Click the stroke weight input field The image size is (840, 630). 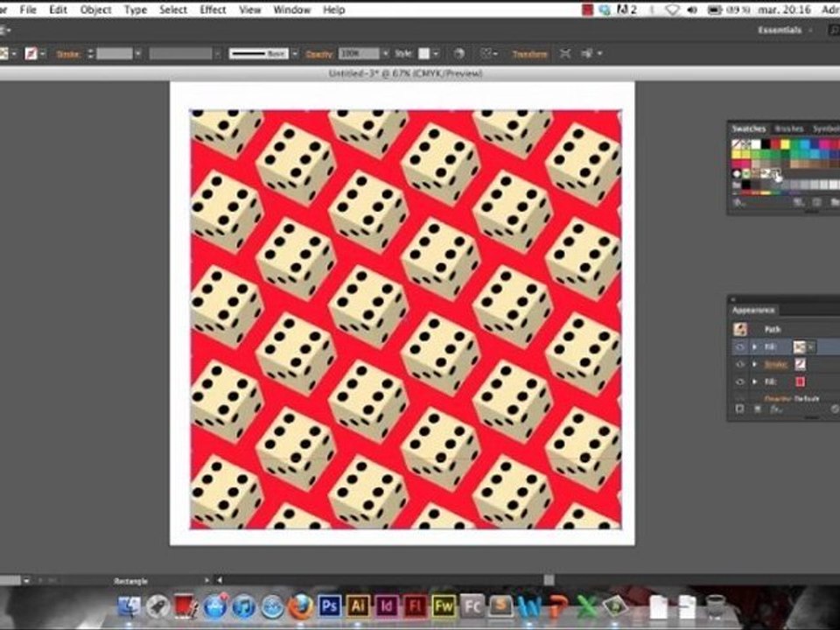tap(114, 53)
